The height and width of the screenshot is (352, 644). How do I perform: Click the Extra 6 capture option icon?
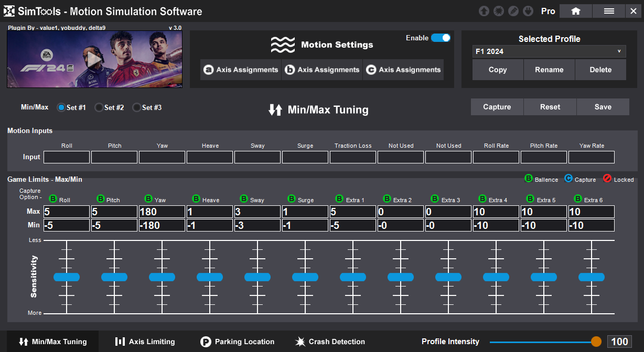(578, 199)
